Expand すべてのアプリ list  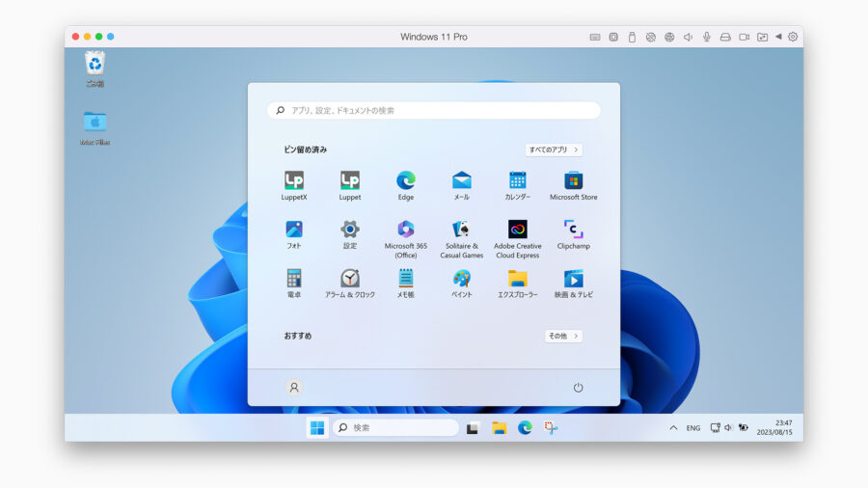(554, 149)
